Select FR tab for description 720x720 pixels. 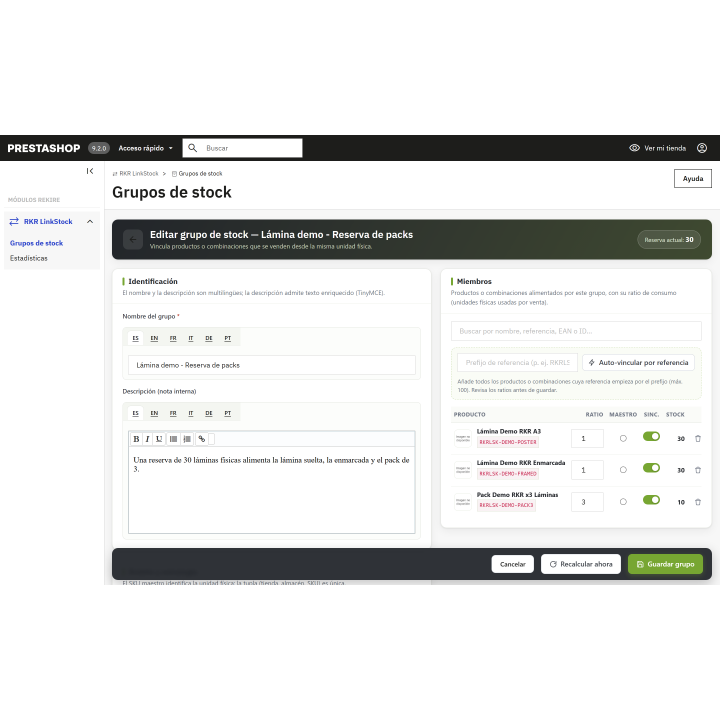pos(173,413)
